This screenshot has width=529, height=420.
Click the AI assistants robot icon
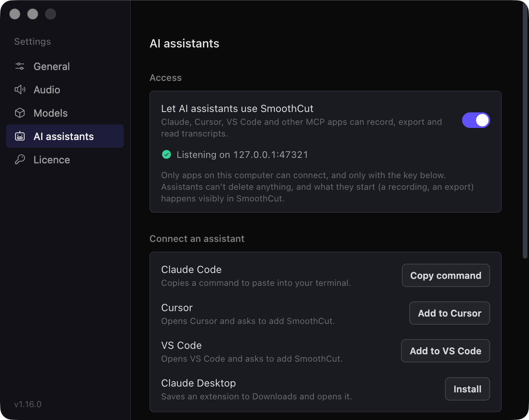(x=20, y=136)
